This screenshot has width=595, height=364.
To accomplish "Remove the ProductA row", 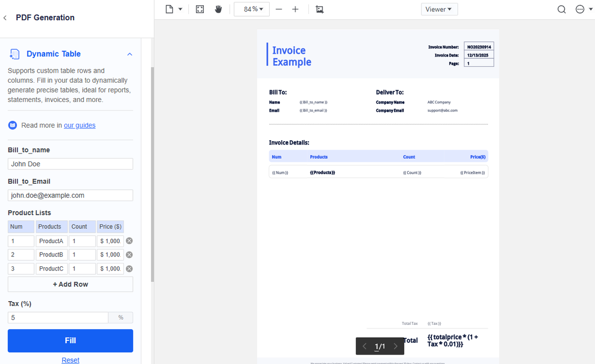I will pos(129,241).
